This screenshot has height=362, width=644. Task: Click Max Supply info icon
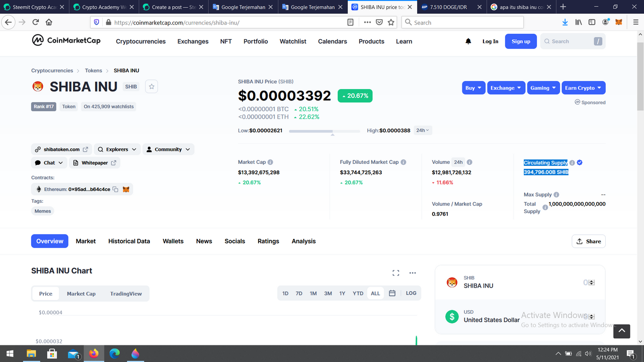(556, 195)
